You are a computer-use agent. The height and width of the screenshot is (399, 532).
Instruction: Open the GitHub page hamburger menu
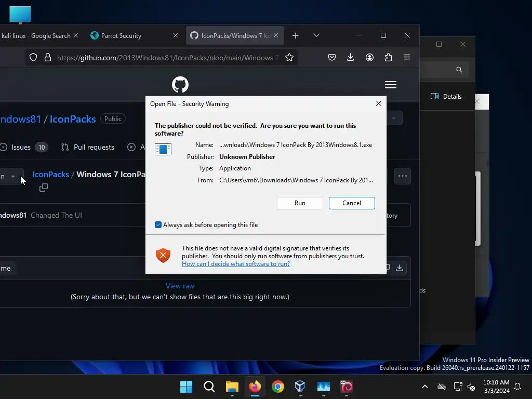pyautogui.click(x=391, y=85)
